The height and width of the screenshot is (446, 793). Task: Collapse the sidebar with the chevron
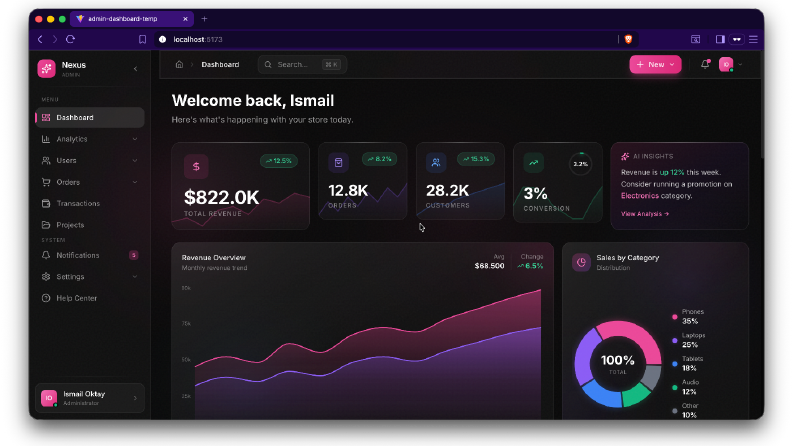[x=136, y=68]
